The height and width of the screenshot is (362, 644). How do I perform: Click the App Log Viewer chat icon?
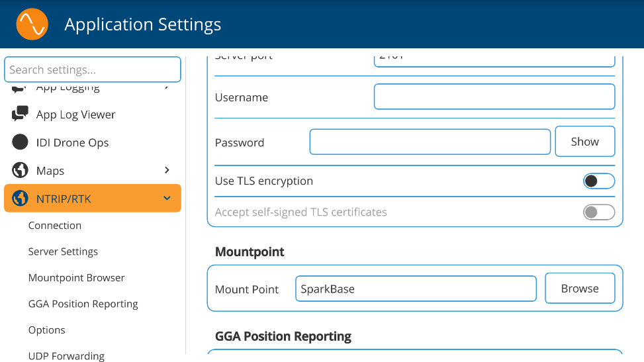(x=20, y=114)
